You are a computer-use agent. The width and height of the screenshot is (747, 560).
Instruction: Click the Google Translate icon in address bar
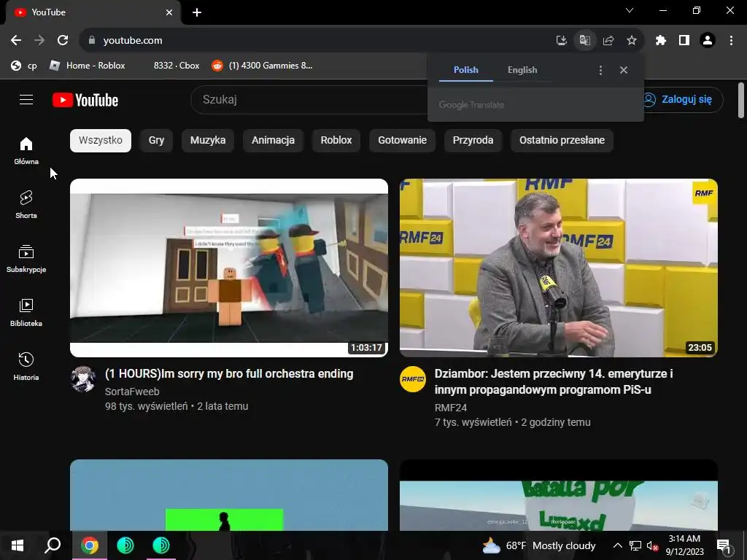(x=585, y=41)
